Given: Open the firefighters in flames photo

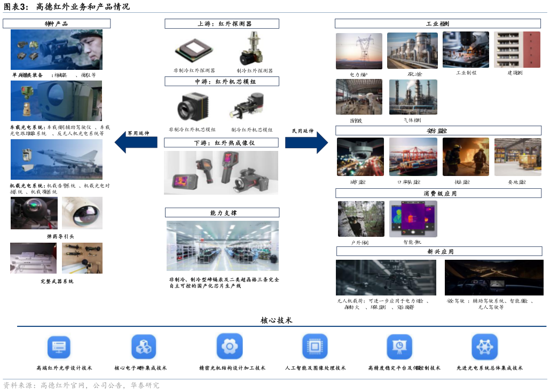Looking at the screenshot, I should [466, 157].
